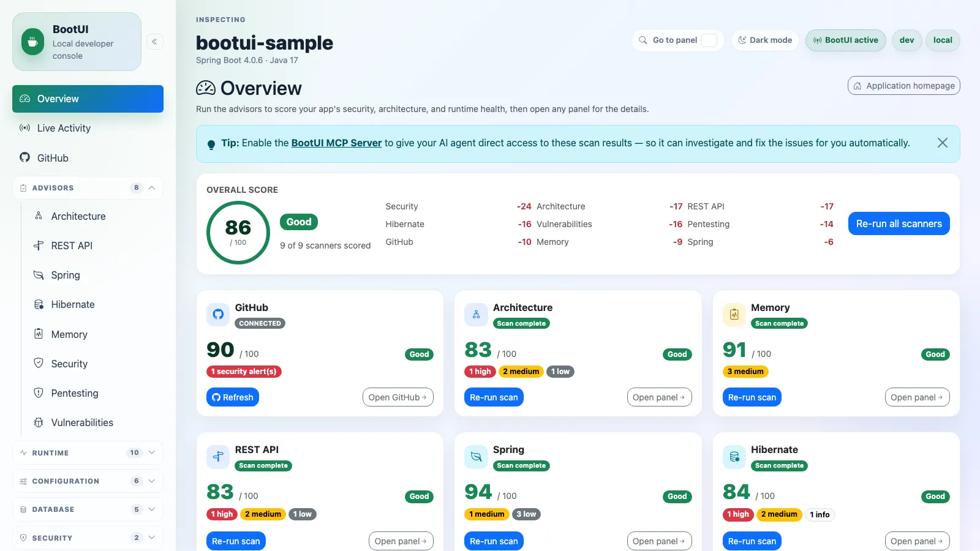Click the 9 of 9 scanners scored text
The height and width of the screenshot is (551, 980).
pos(325,246)
